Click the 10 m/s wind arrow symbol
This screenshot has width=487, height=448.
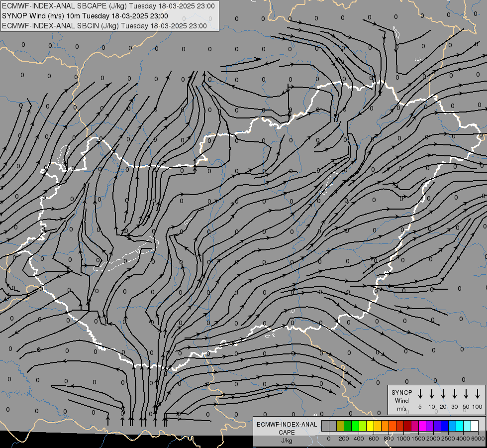click(432, 393)
